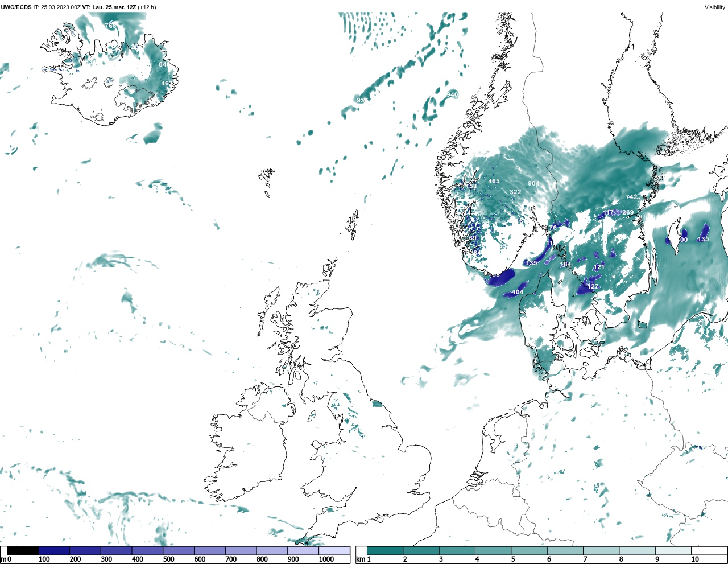
Task: Pick the 900–1000 m pale lavender swatch
Action: 303,551
